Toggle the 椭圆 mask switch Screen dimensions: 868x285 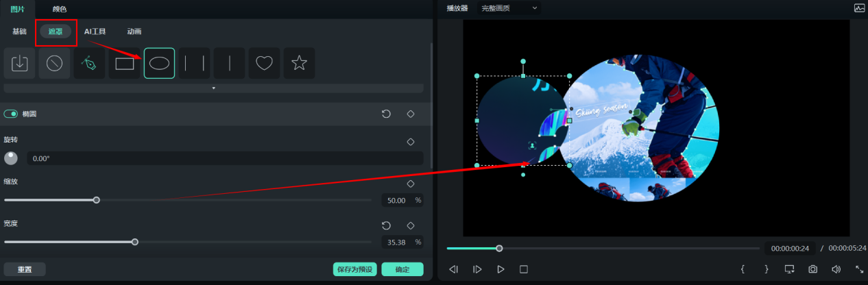11,114
